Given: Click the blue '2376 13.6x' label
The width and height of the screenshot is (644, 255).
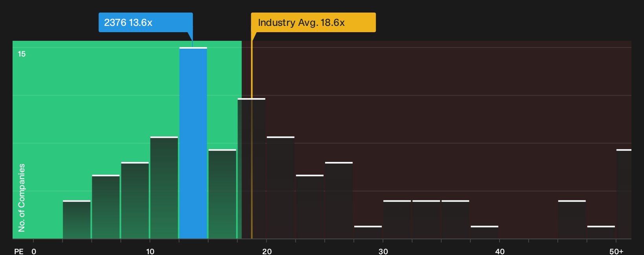Looking at the screenshot, I should (x=146, y=22).
